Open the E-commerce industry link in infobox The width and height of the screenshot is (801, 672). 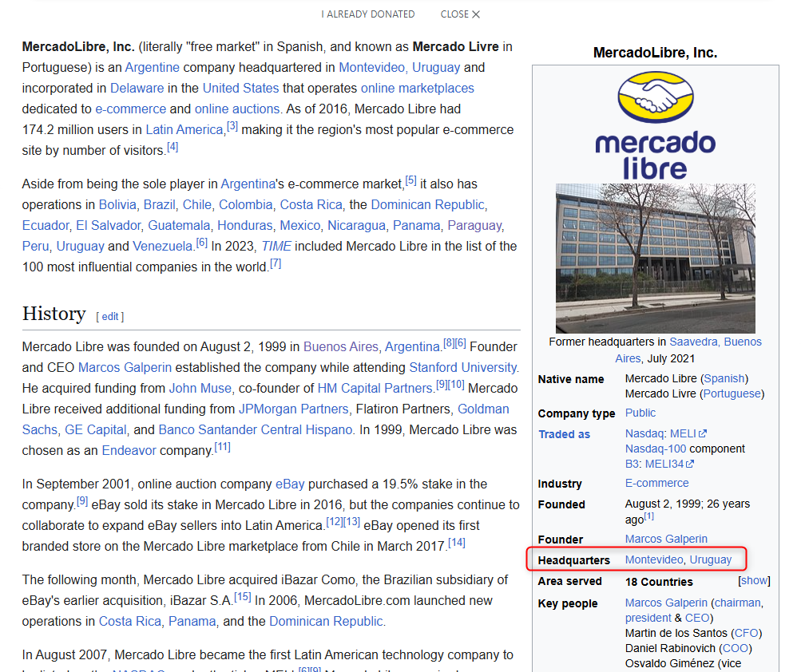click(x=657, y=483)
